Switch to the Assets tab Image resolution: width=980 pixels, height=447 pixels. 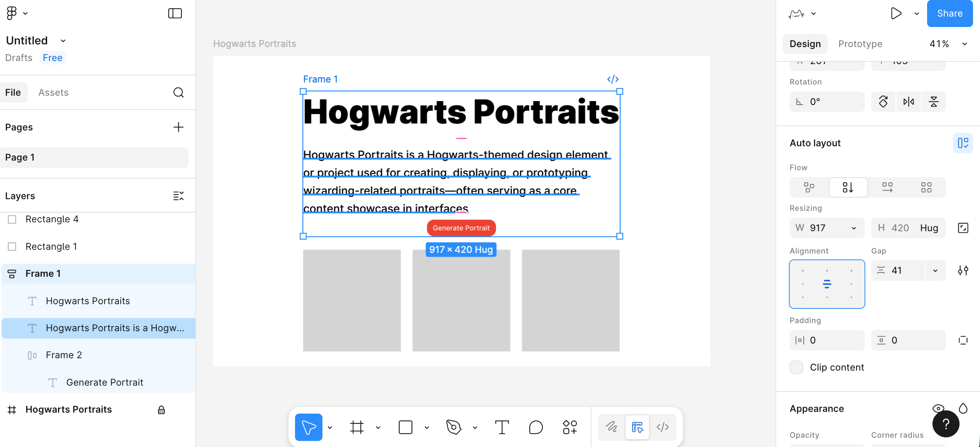[x=53, y=92]
